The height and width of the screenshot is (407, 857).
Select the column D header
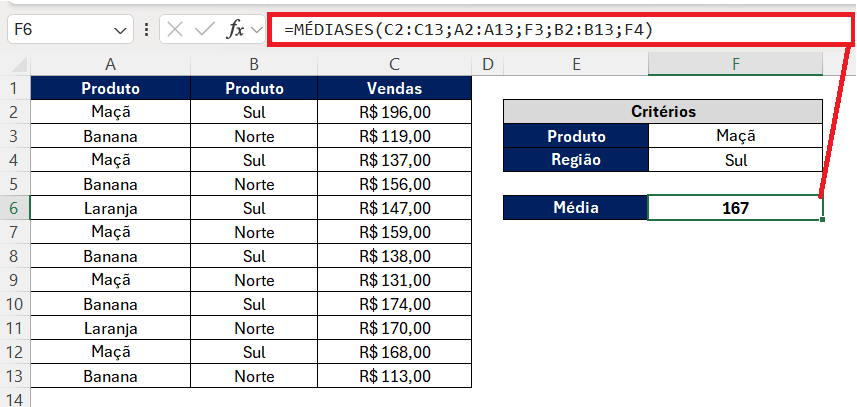click(x=487, y=64)
